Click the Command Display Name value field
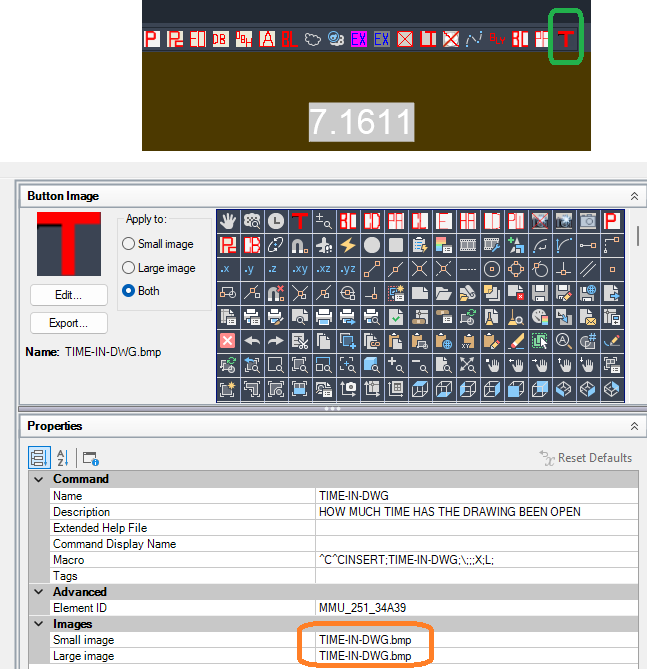Image resolution: width=647 pixels, height=669 pixels. 477,544
